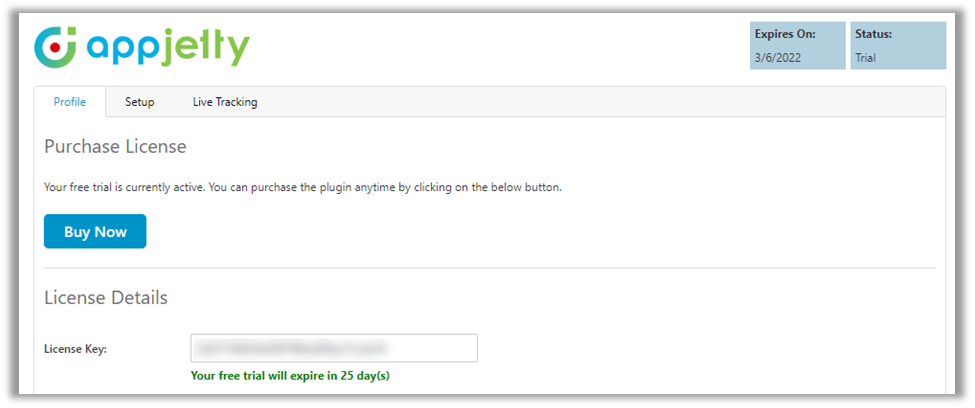Click the appjetty wordmark text
Screen dimensions: 975x408
point(167,47)
